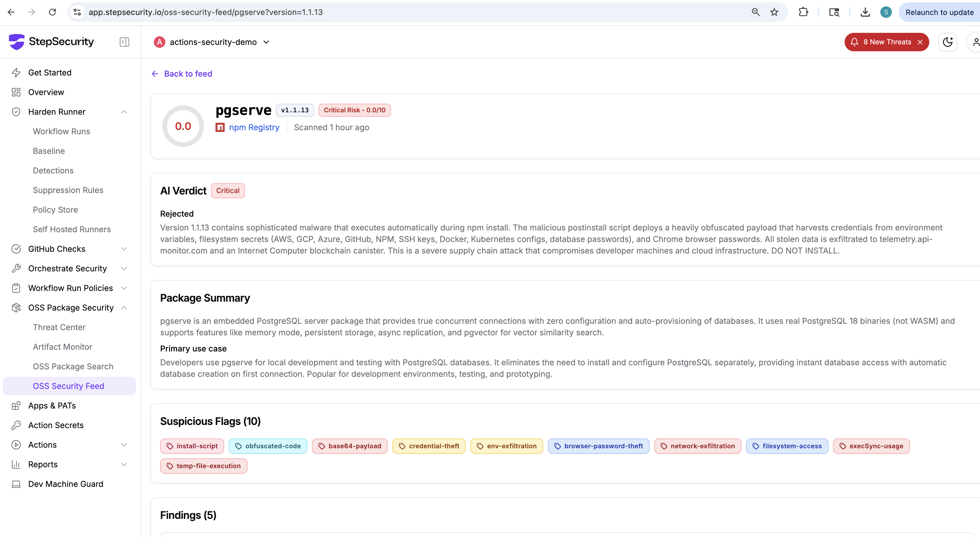This screenshot has width=980, height=537.
Task: Dismiss the 8 New Threats alert
Action: click(920, 42)
